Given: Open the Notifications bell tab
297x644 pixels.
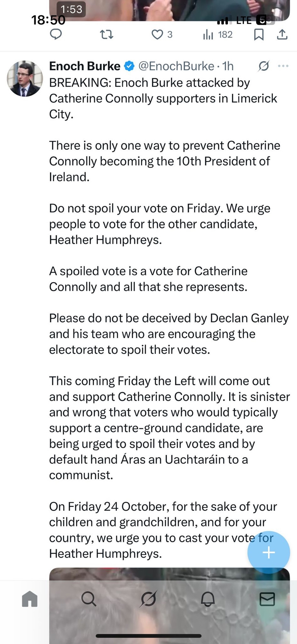Looking at the screenshot, I should click(208, 599).
